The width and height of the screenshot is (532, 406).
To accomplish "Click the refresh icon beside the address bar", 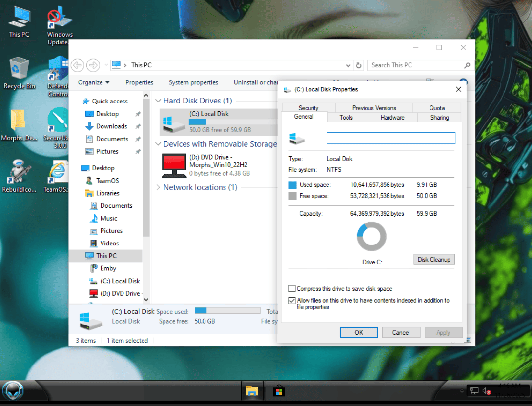I will (x=359, y=65).
